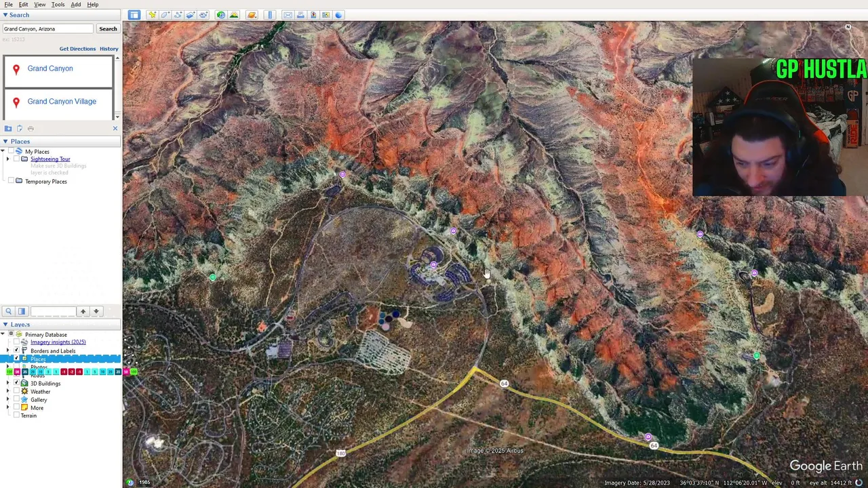Screen dimensions: 868x488
Task: Click the add folder icon below search results
Action: pos(8,128)
